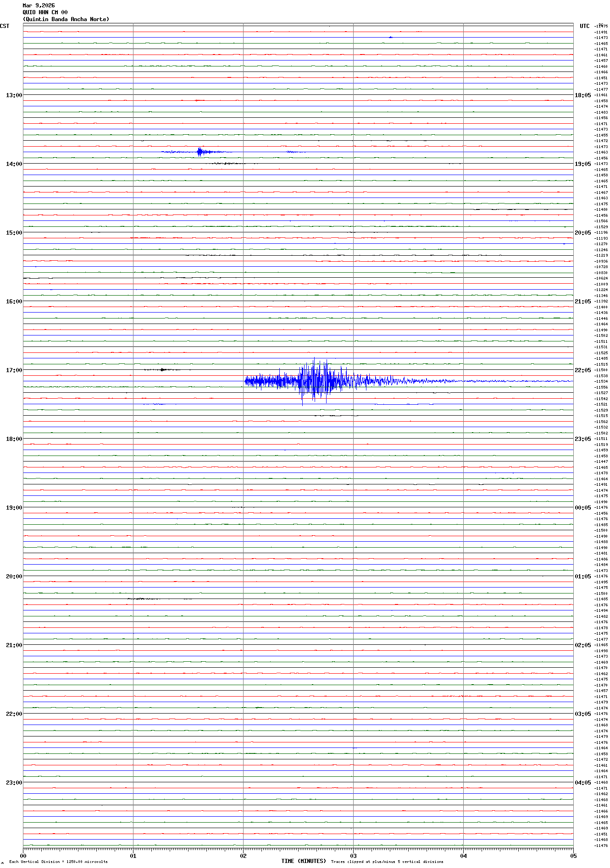This screenshot has height=868, width=610.
Task: Click the 00 minute mark on bottom axis
Action: coord(23,856)
